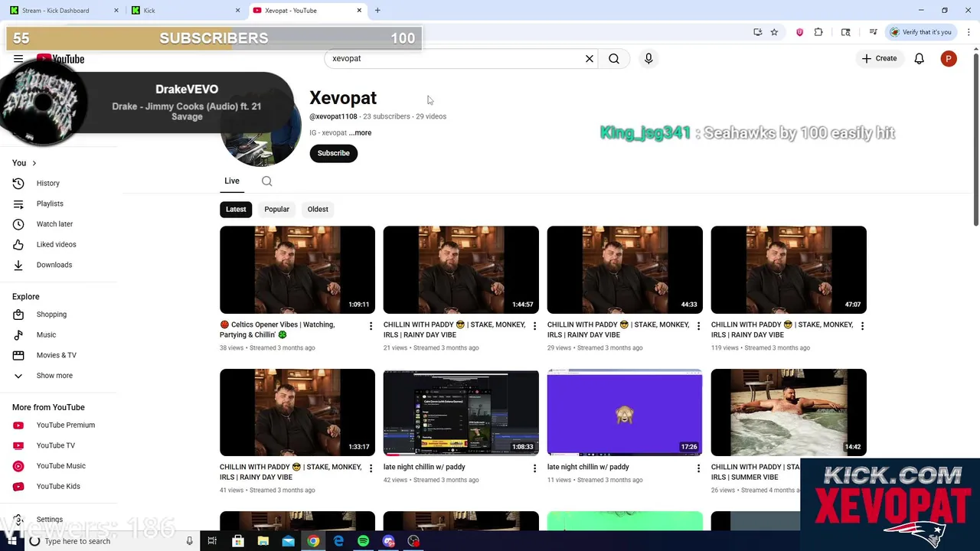Open Microsoft Store from the taskbar
This screenshot has height=551, width=980.
point(238,541)
